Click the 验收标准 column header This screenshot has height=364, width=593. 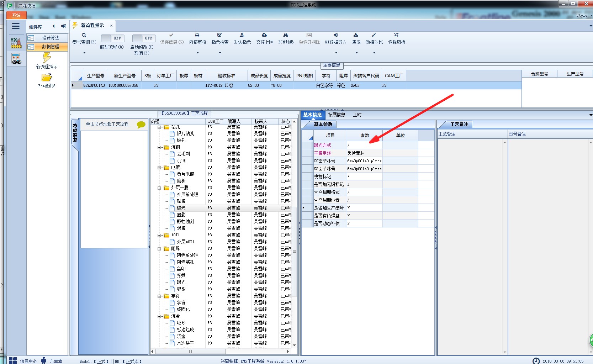coord(226,75)
